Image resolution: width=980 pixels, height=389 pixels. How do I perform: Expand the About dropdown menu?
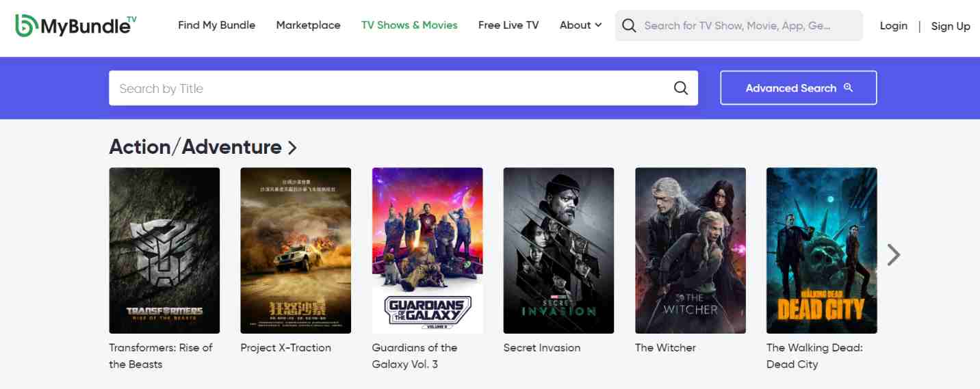coord(580,25)
